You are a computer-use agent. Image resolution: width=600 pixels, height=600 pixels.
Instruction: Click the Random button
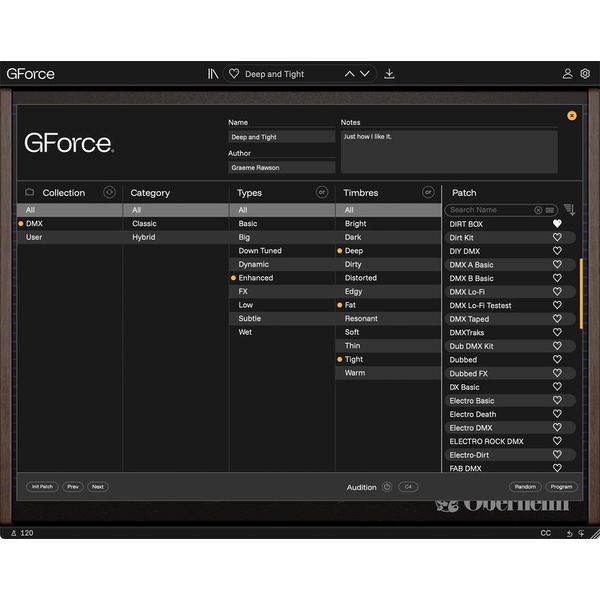pos(525,487)
